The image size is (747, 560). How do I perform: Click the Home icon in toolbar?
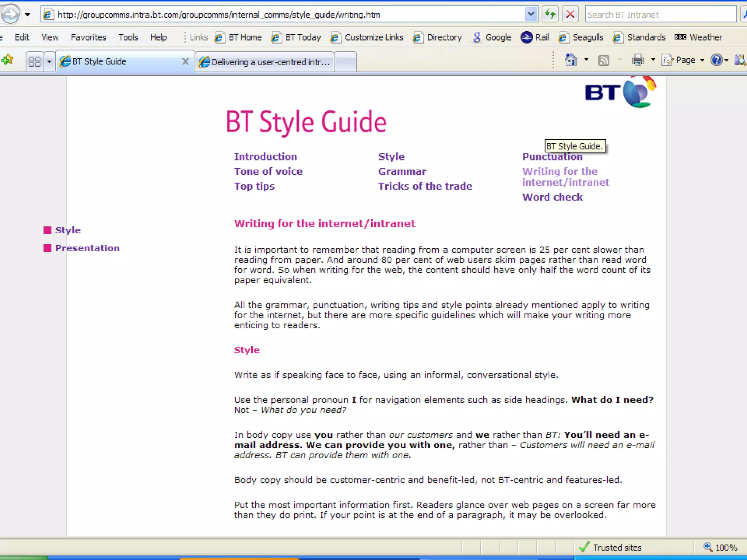571,60
